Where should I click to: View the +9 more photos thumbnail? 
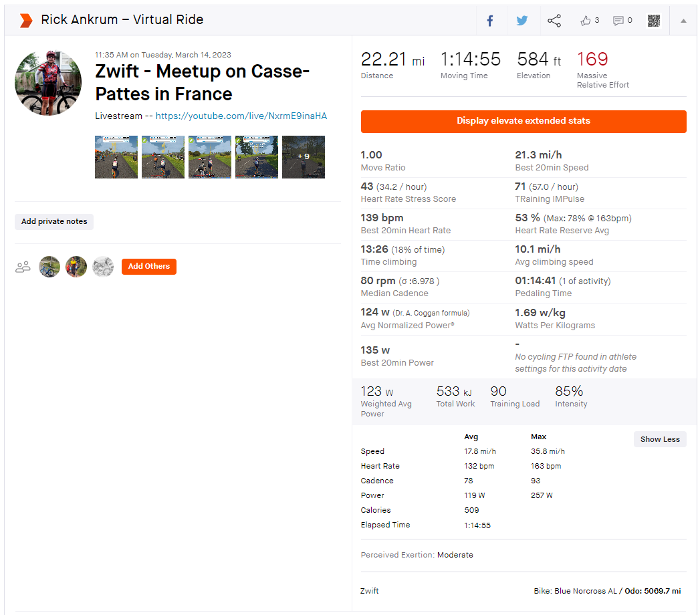click(304, 157)
